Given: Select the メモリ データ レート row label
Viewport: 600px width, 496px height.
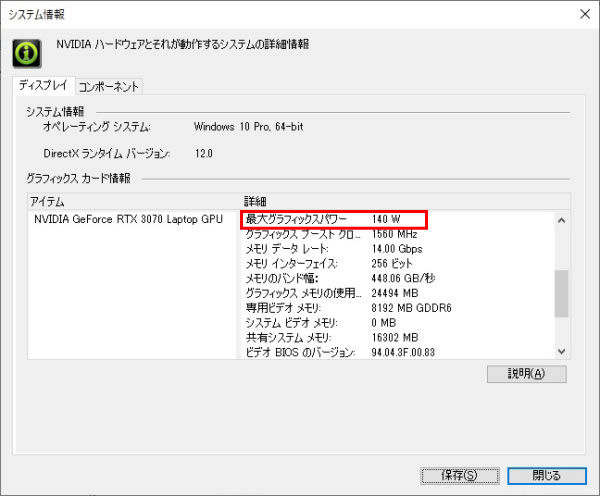Looking at the screenshot, I should (x=287, y=249).
